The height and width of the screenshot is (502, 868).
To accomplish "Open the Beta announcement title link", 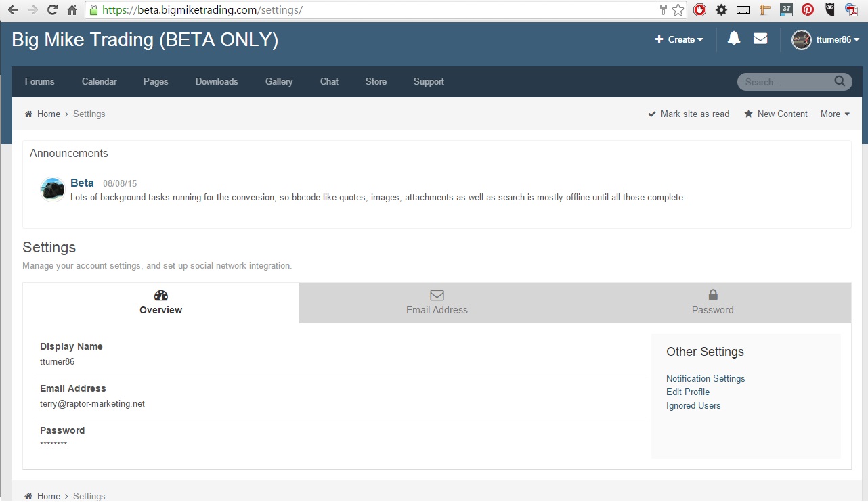I will pos(82,183).
